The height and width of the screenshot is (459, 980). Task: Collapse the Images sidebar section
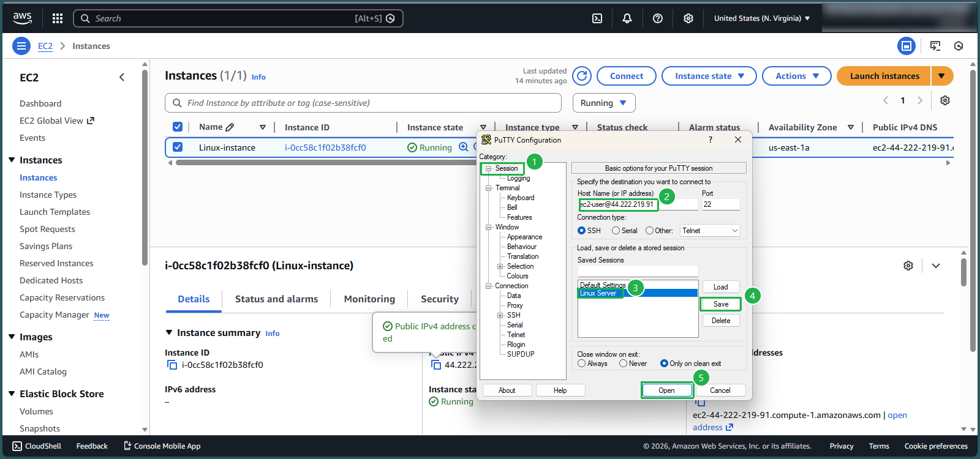tap(12, 337)
